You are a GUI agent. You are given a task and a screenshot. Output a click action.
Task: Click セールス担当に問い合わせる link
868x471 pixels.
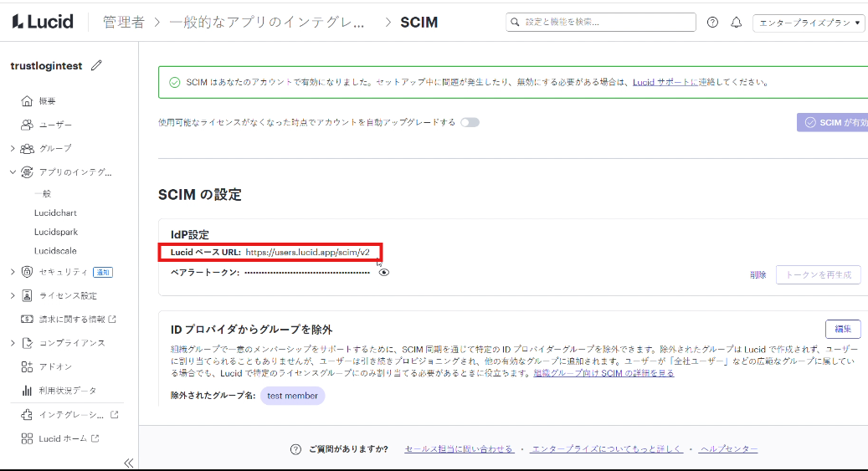click(x=459, y=449)
